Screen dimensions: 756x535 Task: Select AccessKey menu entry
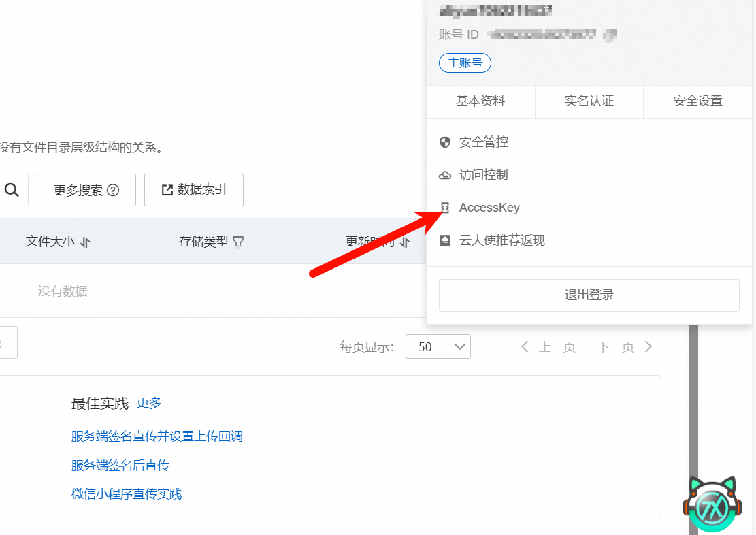tap(489, 208)
